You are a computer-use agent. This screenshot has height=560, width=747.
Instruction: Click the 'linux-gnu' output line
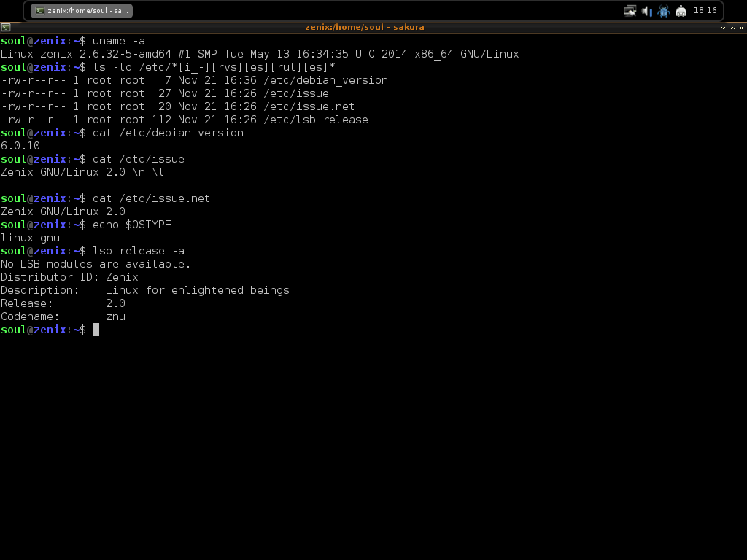[30, 238]
